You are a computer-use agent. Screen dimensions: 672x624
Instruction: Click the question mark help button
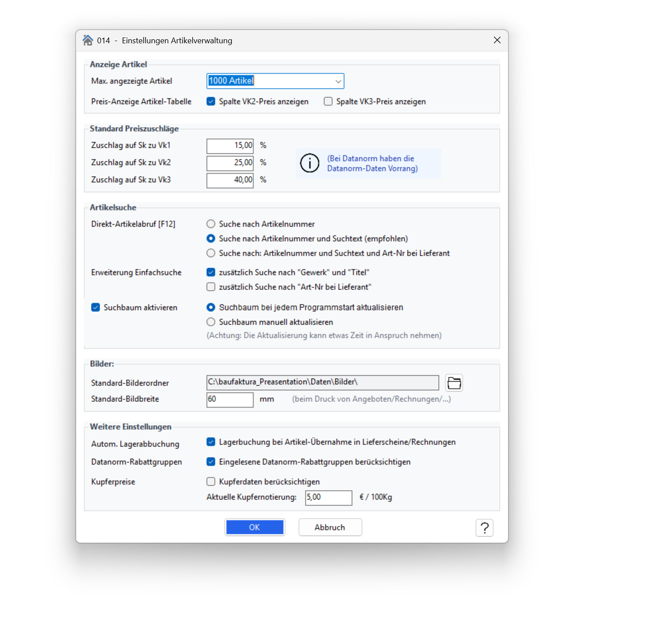click(x=484, y=527)
